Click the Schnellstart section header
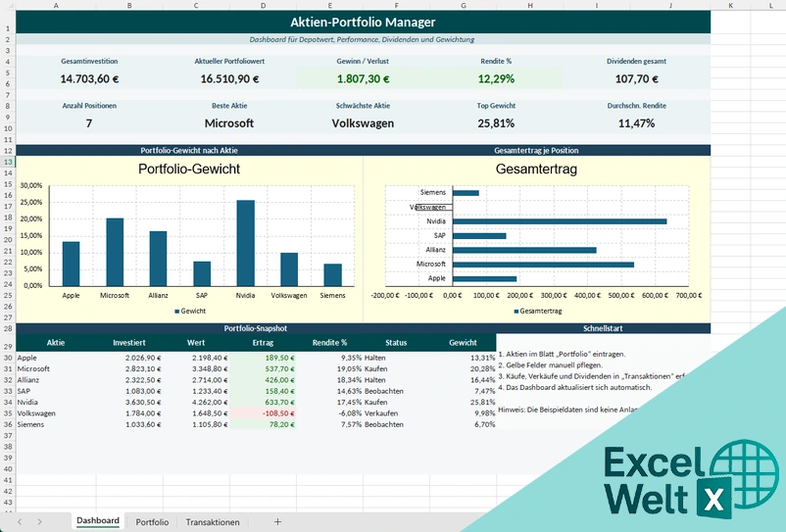 point(603,328)
